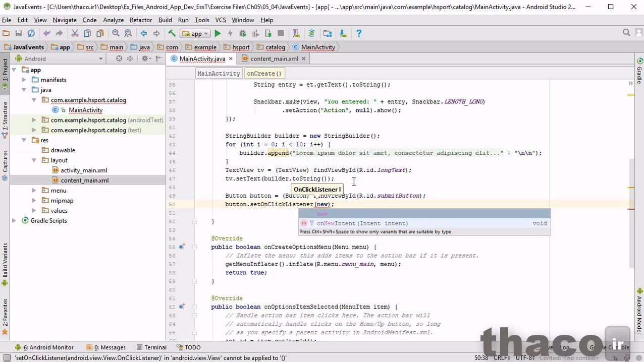Image resolution: width=644 pixels, height=362 pixels.
Task: Click the Help question mark icon
Action: point(359,33)
